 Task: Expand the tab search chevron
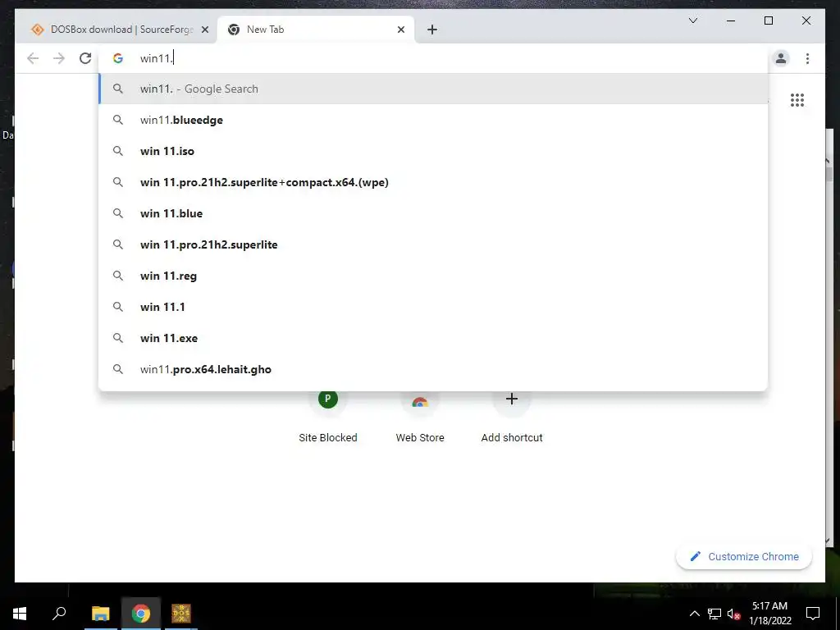tap(692, 21)
